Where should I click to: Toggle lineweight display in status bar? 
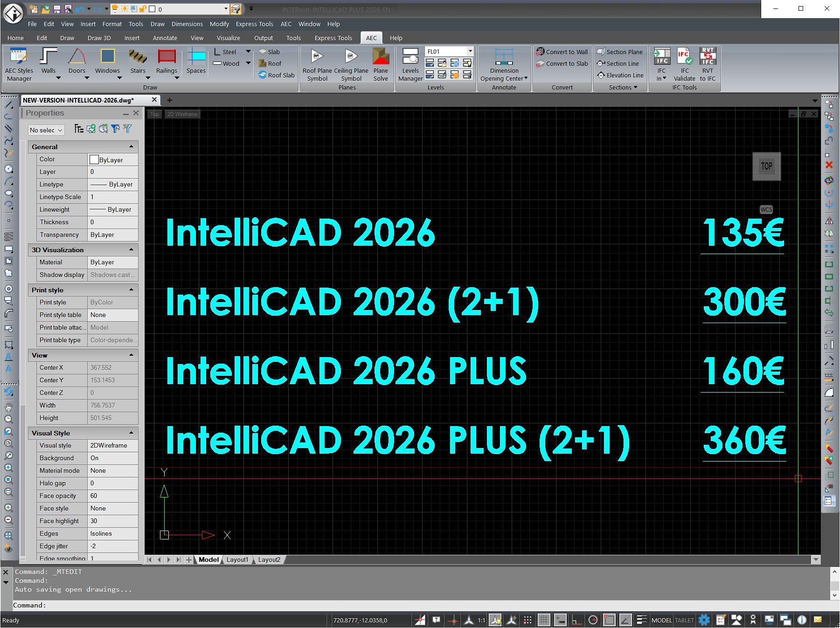[x=642, y=620]
